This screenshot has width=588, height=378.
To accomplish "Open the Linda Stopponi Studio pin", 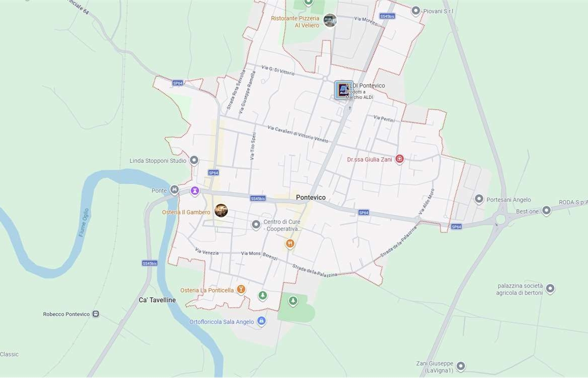I will tap(194, 160).
